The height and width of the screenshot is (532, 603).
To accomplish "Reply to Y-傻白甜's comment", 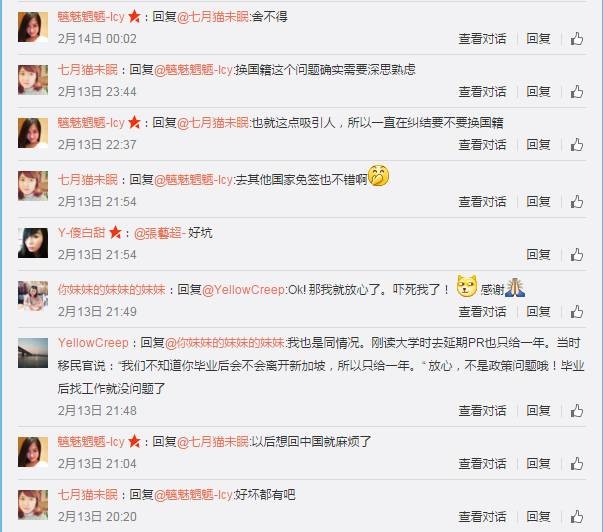I will click(538, 255).
